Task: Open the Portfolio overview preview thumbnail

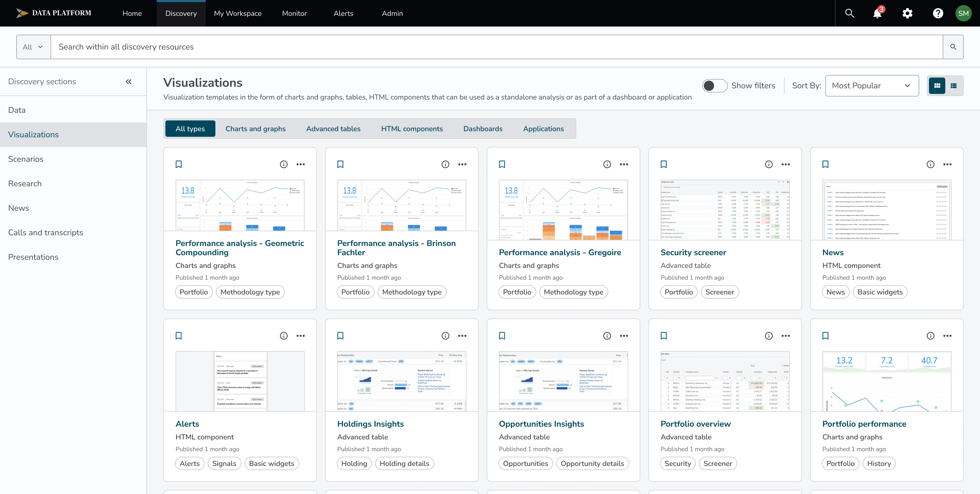Action: 725,381
